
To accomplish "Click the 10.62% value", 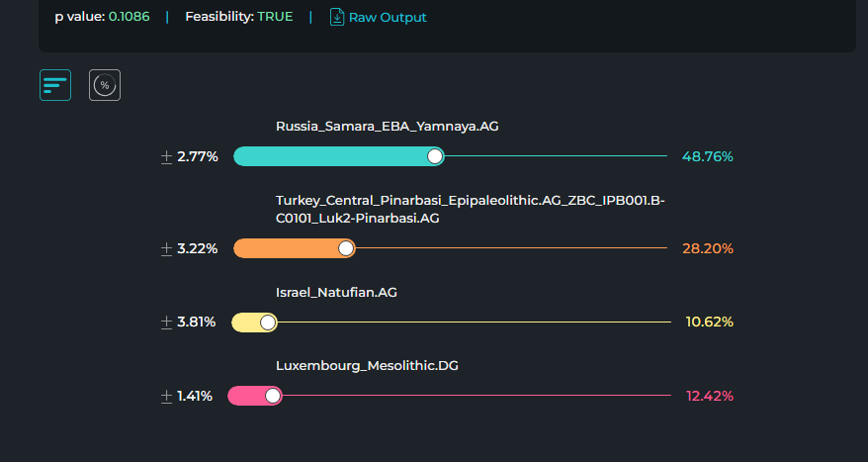I will coord(709,322).
